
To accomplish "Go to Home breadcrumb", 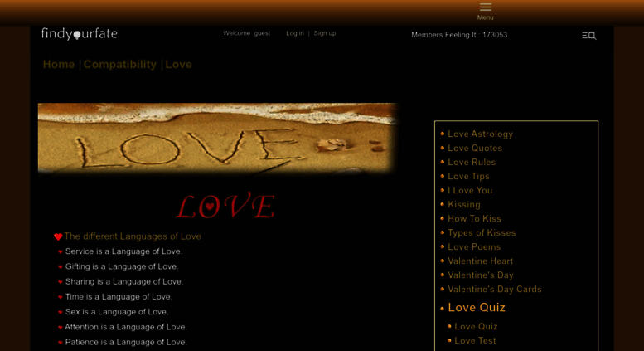I will pos(59,64).
